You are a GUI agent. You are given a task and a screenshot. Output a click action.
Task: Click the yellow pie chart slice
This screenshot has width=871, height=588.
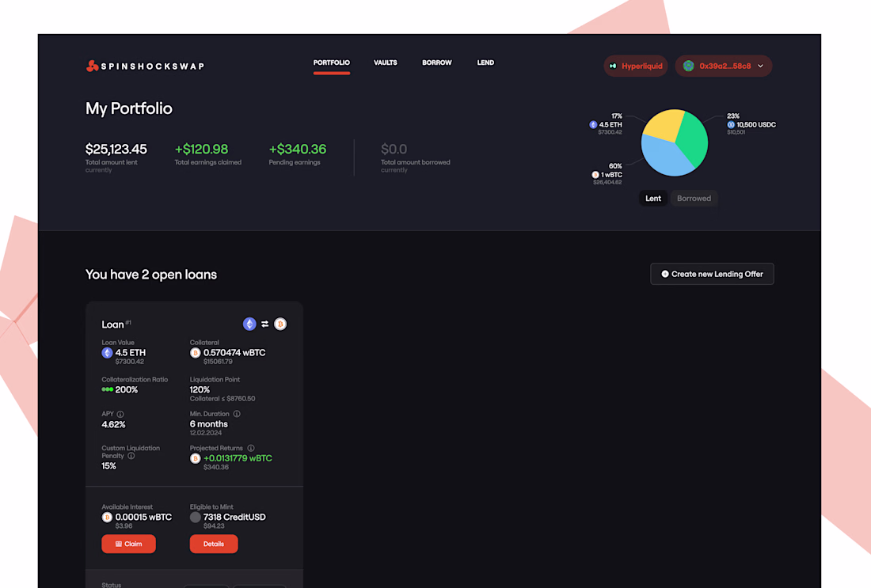(x=664, y=124)
